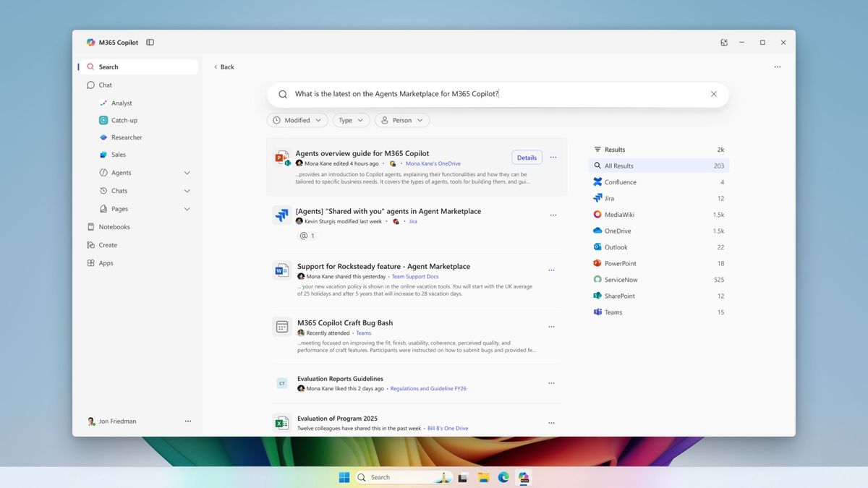The image size is (868, 488).
Task: Open Notebooks in the sidebar
Action: 114,226
